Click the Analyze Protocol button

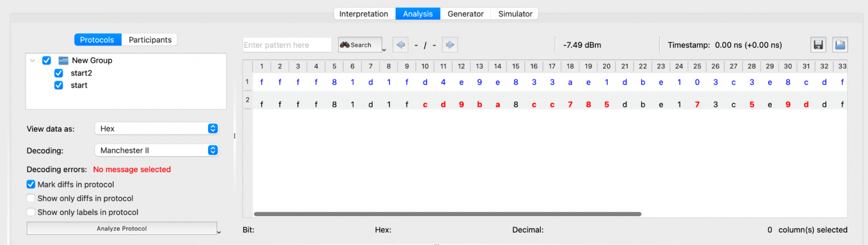click(x=121, y=228)
